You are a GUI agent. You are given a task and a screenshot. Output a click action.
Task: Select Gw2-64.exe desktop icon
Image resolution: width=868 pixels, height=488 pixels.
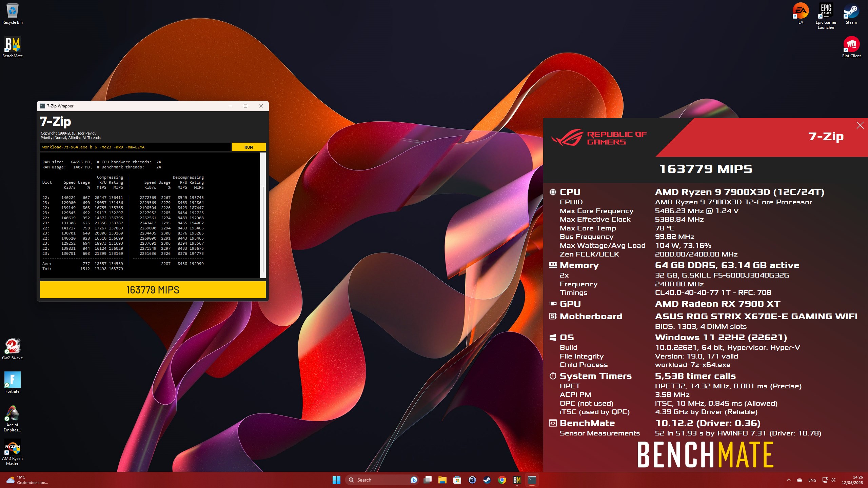click(x=13, y=349)
